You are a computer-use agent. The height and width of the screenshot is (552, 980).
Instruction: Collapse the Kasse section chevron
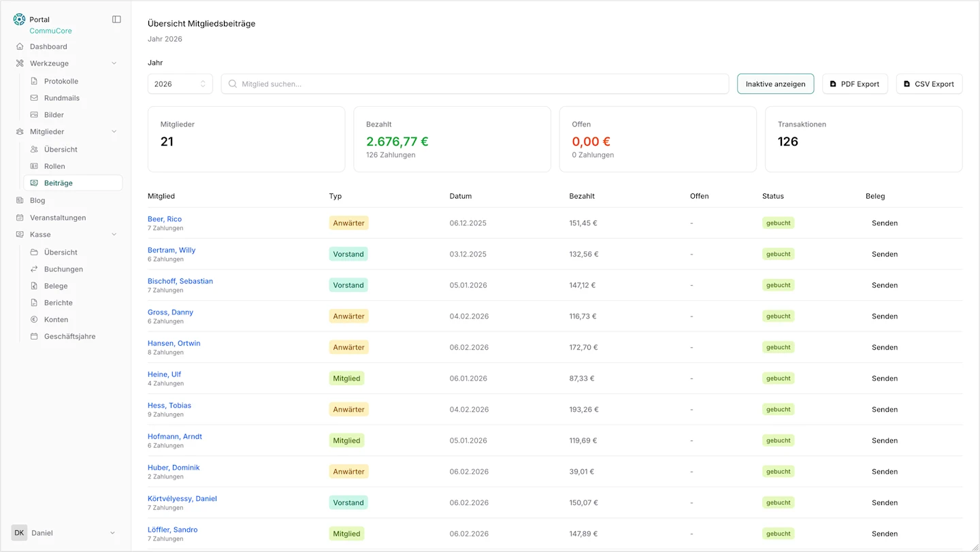114,235
